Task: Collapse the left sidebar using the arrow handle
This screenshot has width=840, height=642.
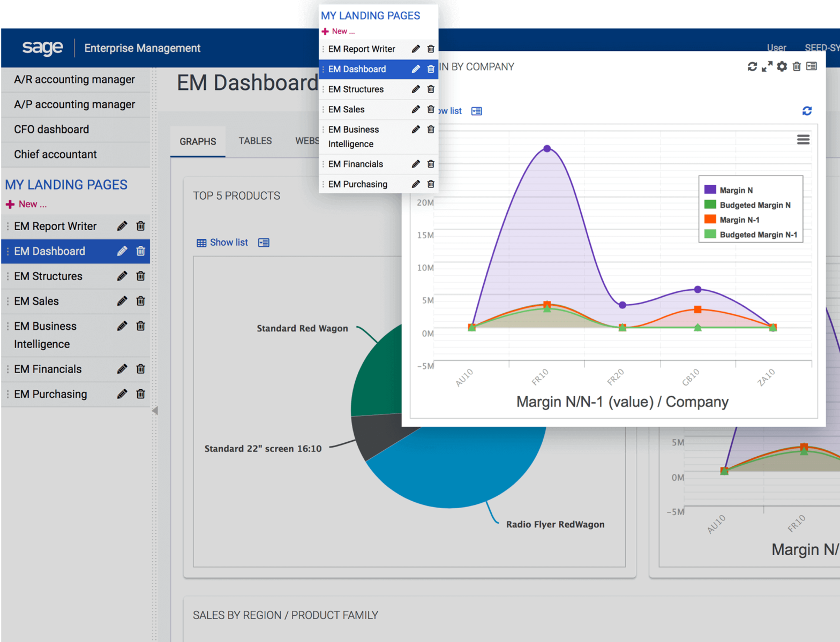Action: click(x=155, y=411)
